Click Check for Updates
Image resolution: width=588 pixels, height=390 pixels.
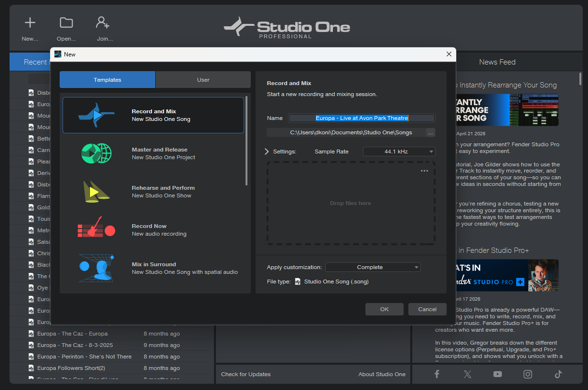coord(246,374)
